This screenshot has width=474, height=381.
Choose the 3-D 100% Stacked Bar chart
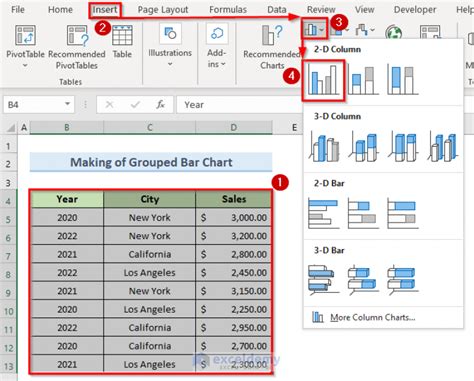[403, 280]
